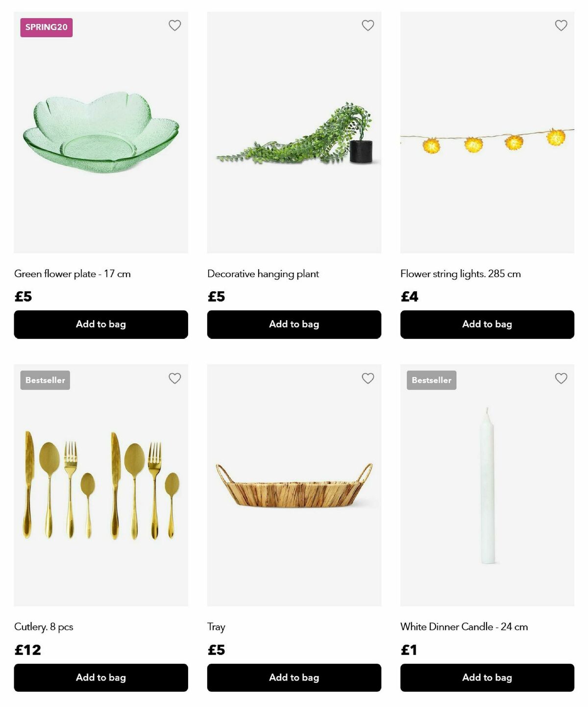The width and height of the screenshot is (588, 707).
Task: Favorite the White Dinner Candle
Action: pos(561,378)
